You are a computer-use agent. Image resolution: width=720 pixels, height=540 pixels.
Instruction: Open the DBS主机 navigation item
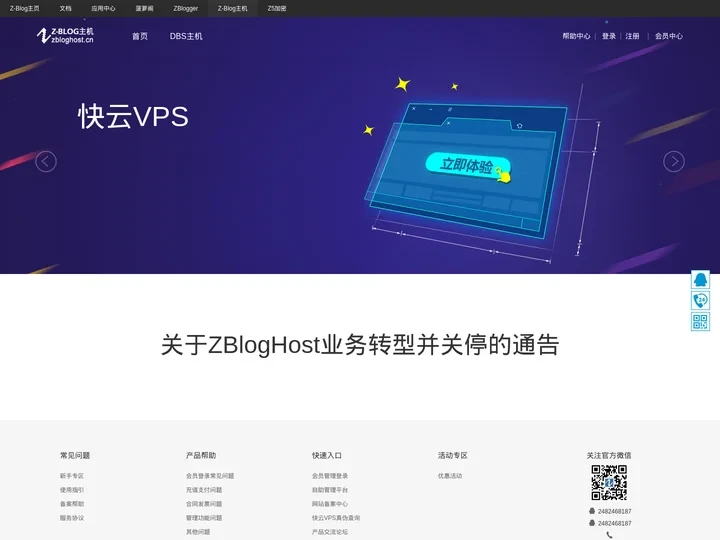point(186,36)
